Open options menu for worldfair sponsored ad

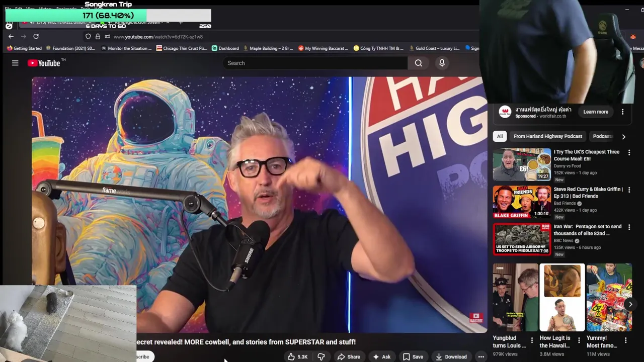click(622, 112)
